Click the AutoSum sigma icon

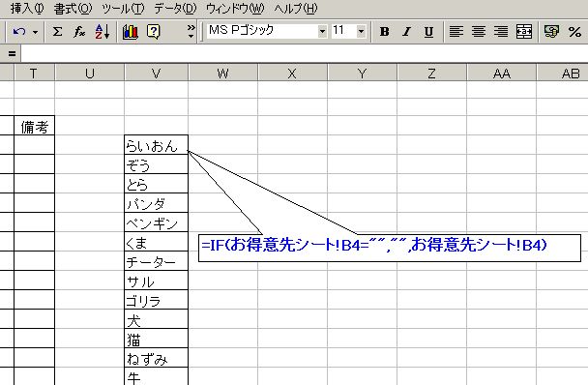click(x=57, y=32)
